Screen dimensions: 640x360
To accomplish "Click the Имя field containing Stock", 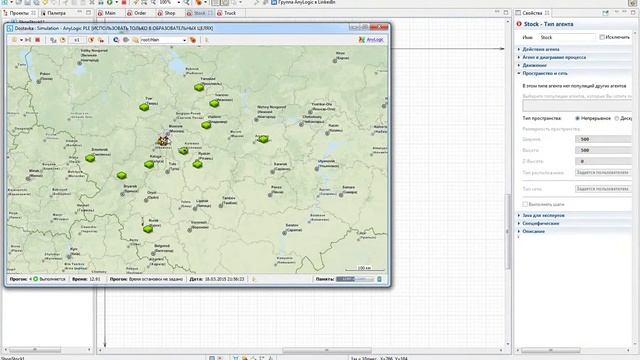I will pos(566,37).
